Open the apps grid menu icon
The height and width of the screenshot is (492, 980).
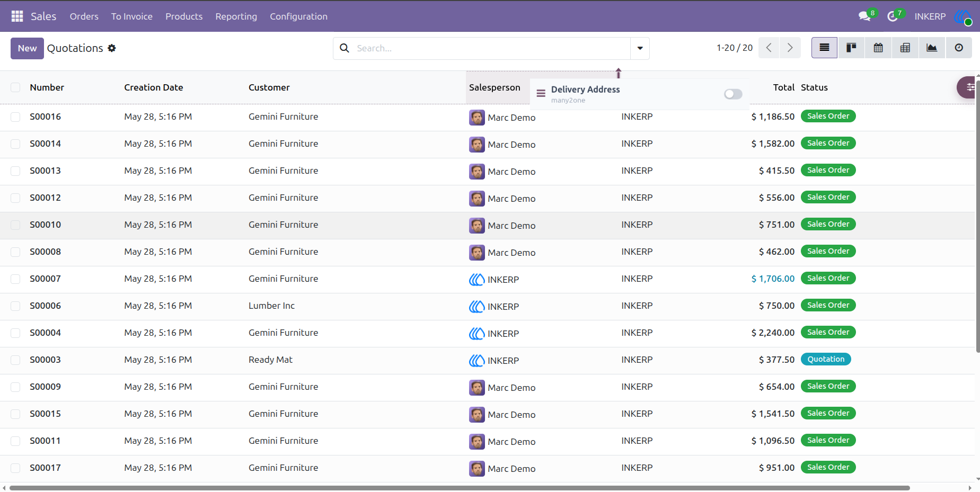tap(17, 16)
